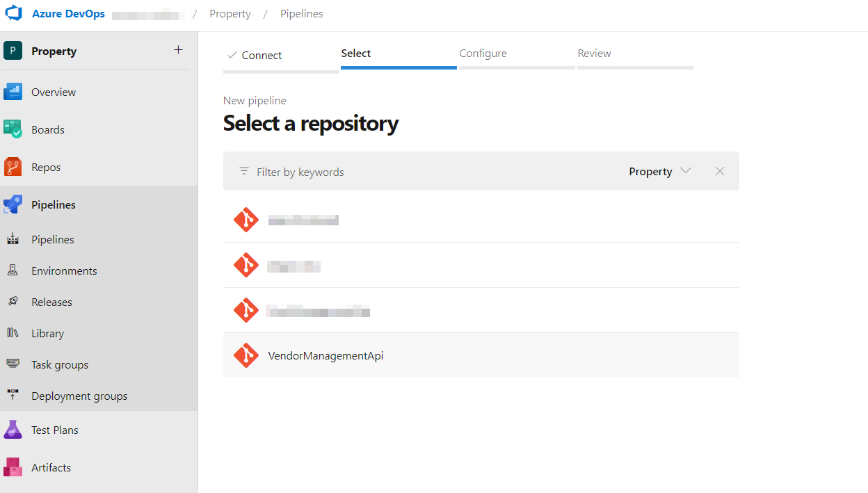Open Test Plans in the sidebar
This screenshot has width=868, height=493.
[99, 430]
